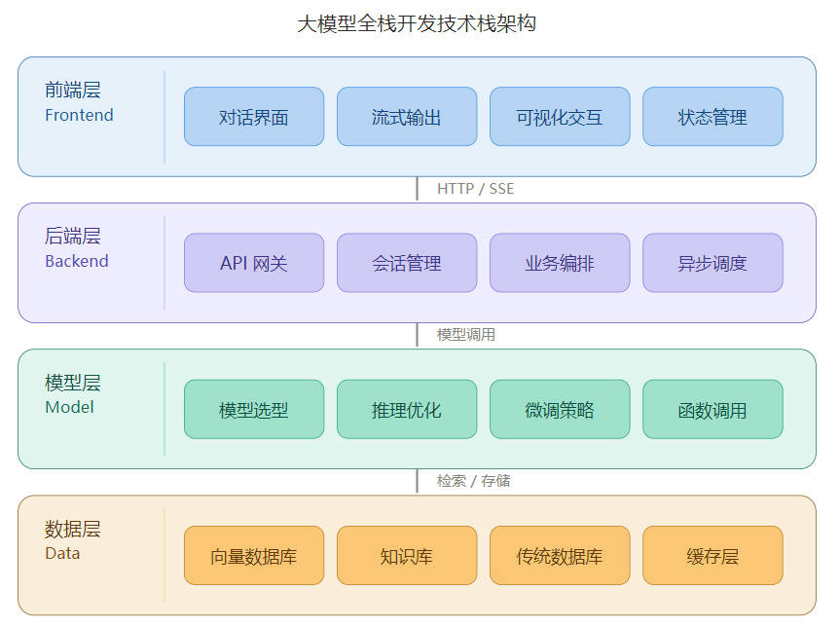This screenshot has height=627, width=840.
Task: Click the 向量数据库 box
Action: point(254,555)
